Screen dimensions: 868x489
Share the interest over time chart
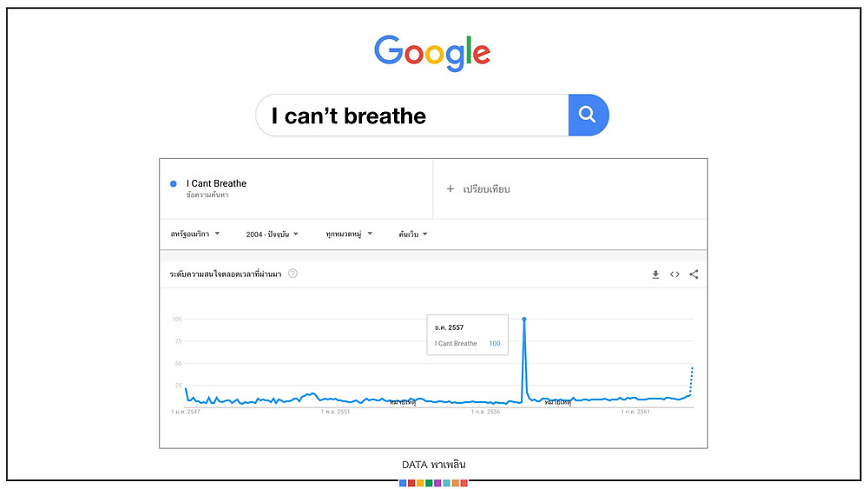point(694,274)
